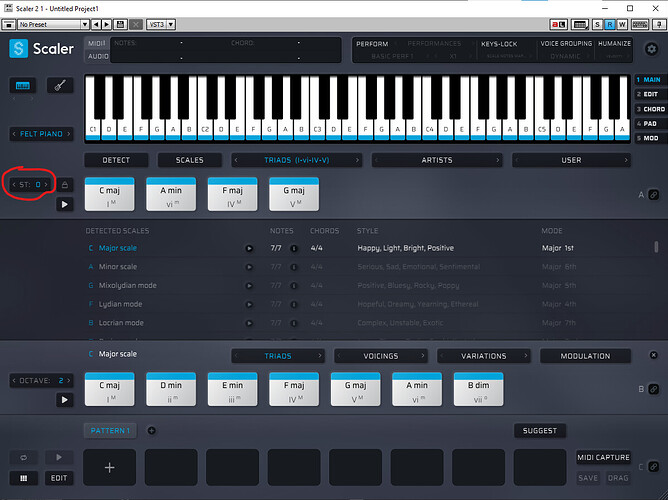This screenshot has height=500, width=668.
Task: Go to next host preset
Action: 107,24
